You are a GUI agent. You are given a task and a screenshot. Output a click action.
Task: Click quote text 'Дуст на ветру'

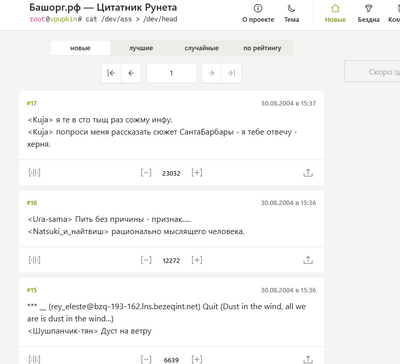(x=126, y=331)
